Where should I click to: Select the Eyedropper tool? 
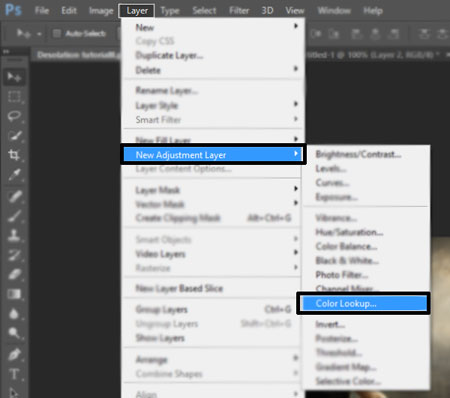tap(14, 175)
